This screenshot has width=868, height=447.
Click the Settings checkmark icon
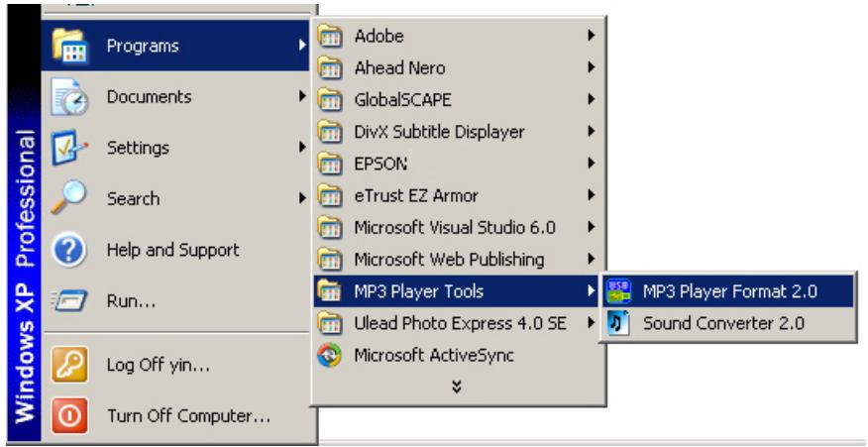coord(69,148)
